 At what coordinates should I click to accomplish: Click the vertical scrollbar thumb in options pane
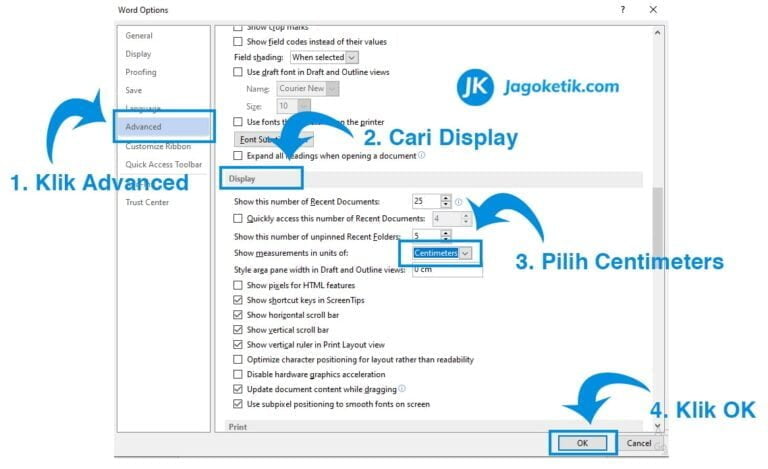coord(657,223)
